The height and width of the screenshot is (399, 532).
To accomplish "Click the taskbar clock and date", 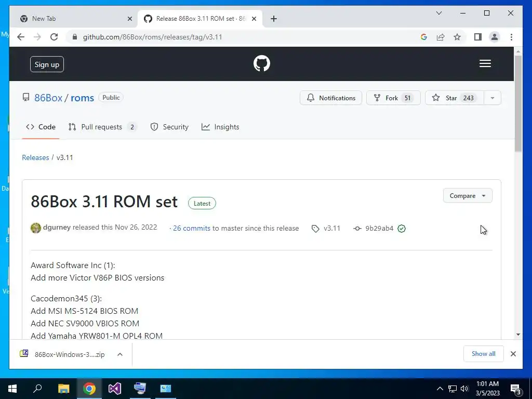I will coord(487,389).
